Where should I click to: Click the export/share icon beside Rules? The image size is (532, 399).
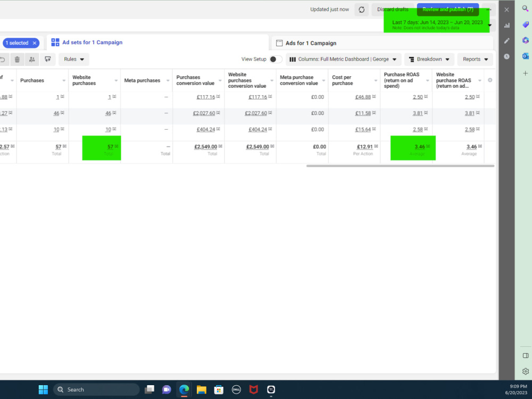[47, 60]
